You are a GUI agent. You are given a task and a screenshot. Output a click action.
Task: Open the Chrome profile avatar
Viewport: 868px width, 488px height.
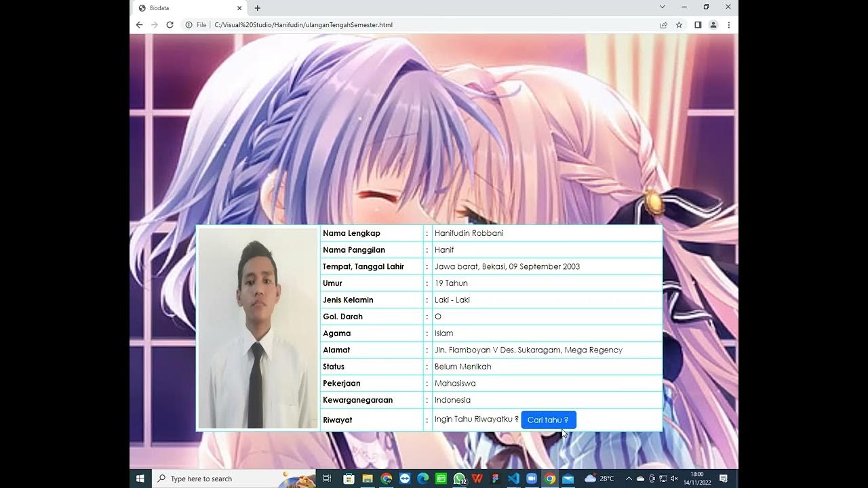(x=713, y=25)
